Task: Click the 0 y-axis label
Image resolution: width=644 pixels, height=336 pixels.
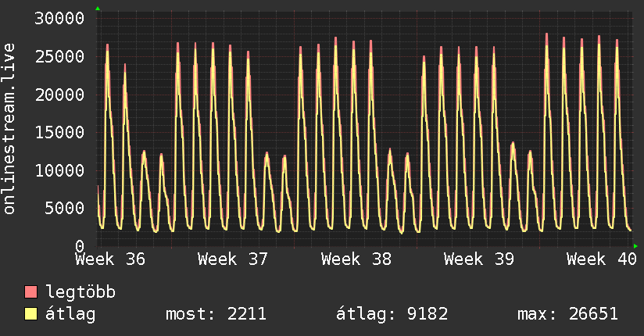Action: click(80, 246)
